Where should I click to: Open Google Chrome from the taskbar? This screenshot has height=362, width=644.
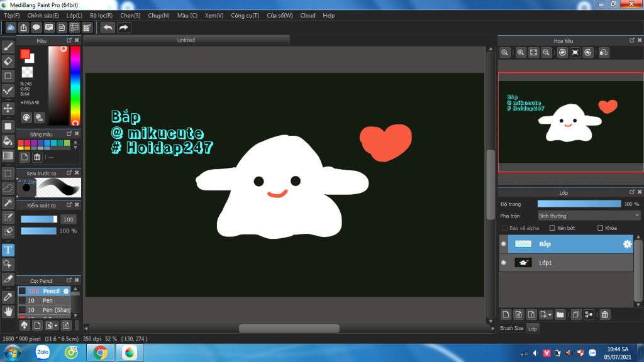(x=100, y=353)
